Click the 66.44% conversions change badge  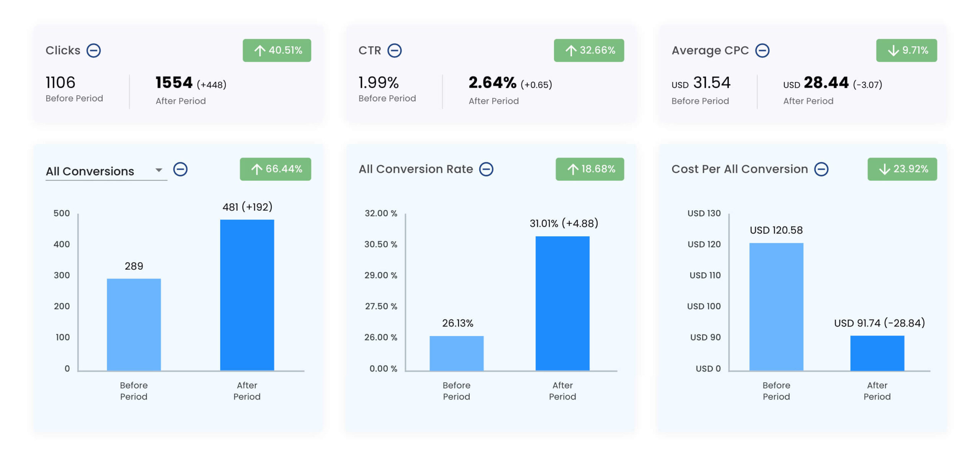[x=275, y=169]
